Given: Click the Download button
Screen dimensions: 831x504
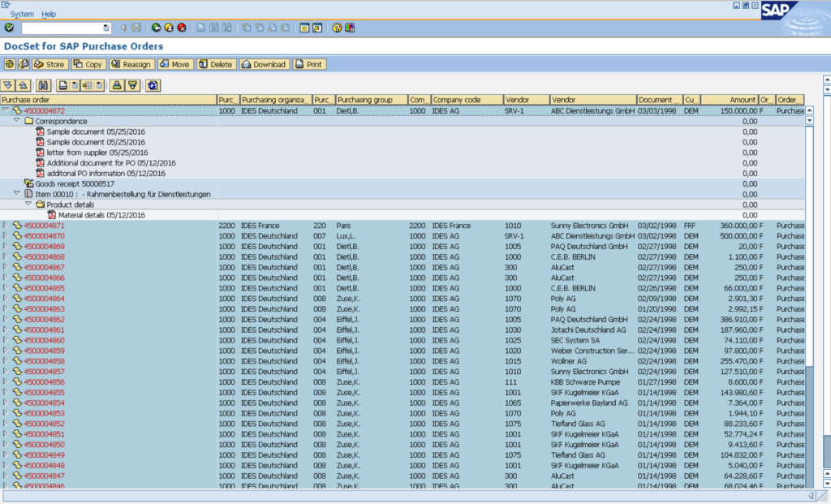Looking at the screenshot, I should tap(264, 64).
